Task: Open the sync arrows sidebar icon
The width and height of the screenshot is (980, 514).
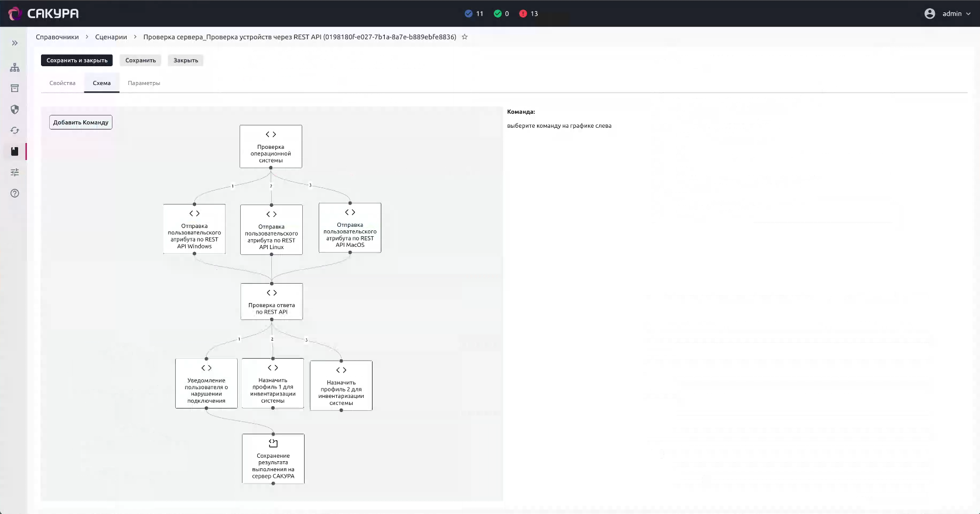Action: 15,131
